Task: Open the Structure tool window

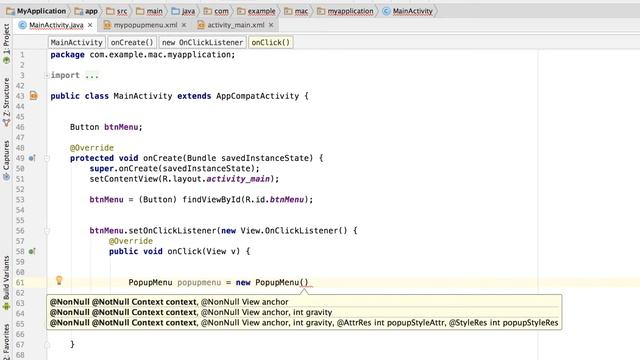Action: coord(6,101)
